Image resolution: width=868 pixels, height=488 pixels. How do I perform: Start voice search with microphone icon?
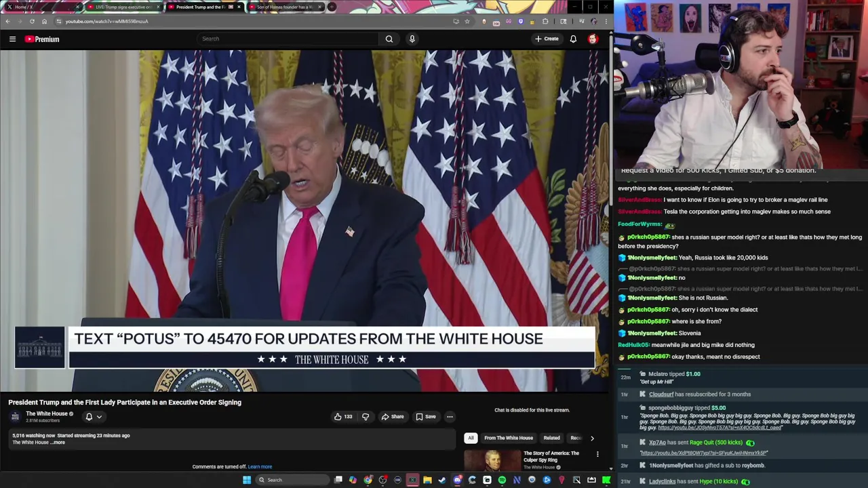[412, 39]
